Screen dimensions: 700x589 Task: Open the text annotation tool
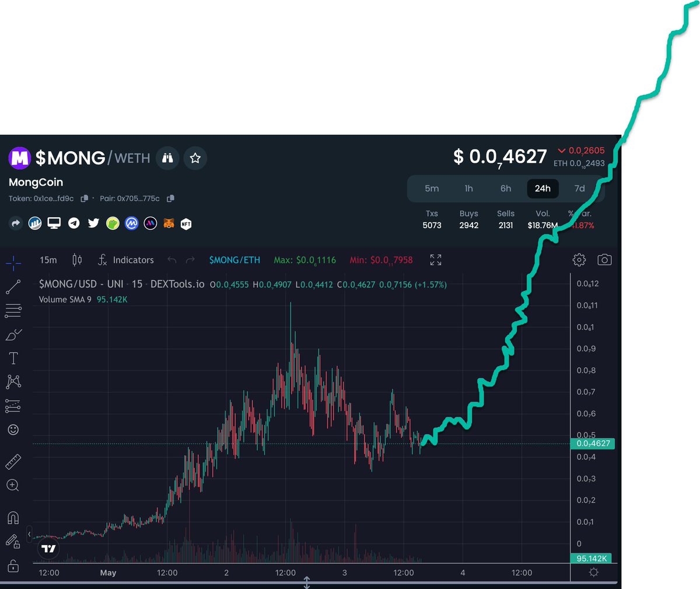click(x=13, y=358)
